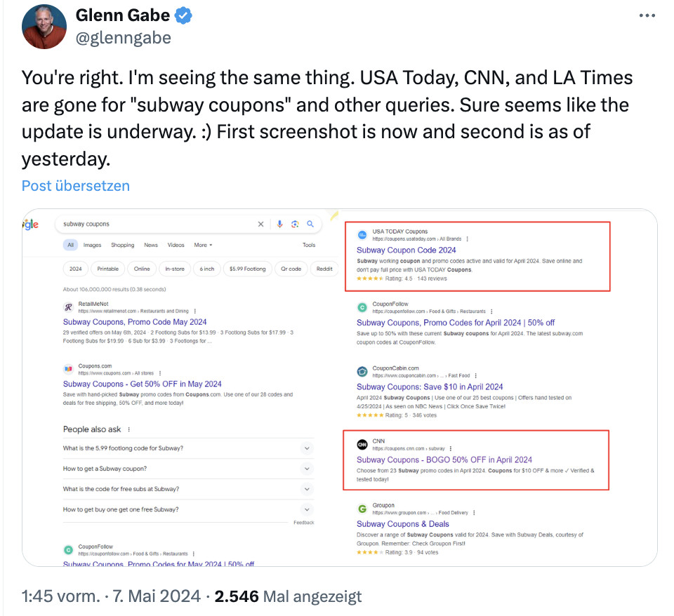Click the 'Post übersetzen' translate link
674x616 pixels.
pos(75,185)
